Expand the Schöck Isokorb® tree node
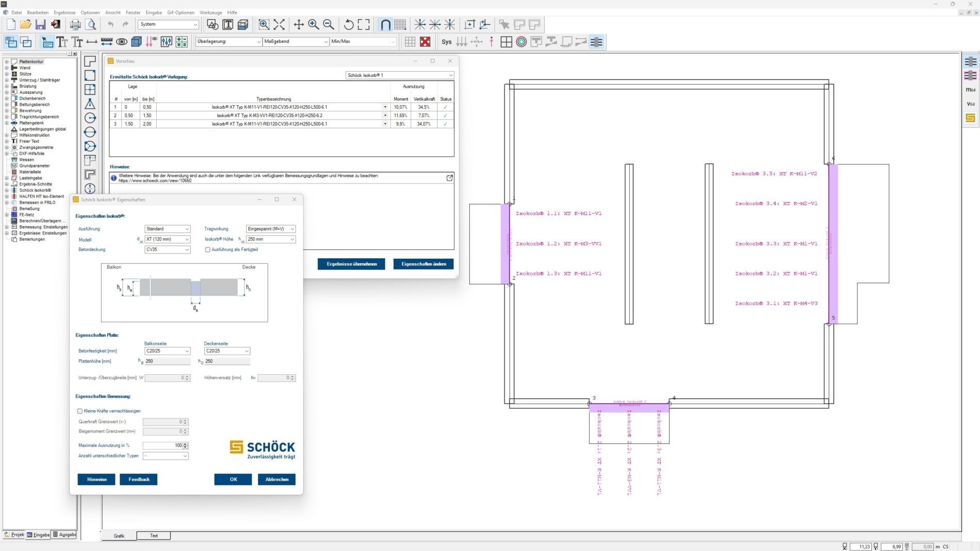Viewport: 980px width, 551px height. coord(7,190)
